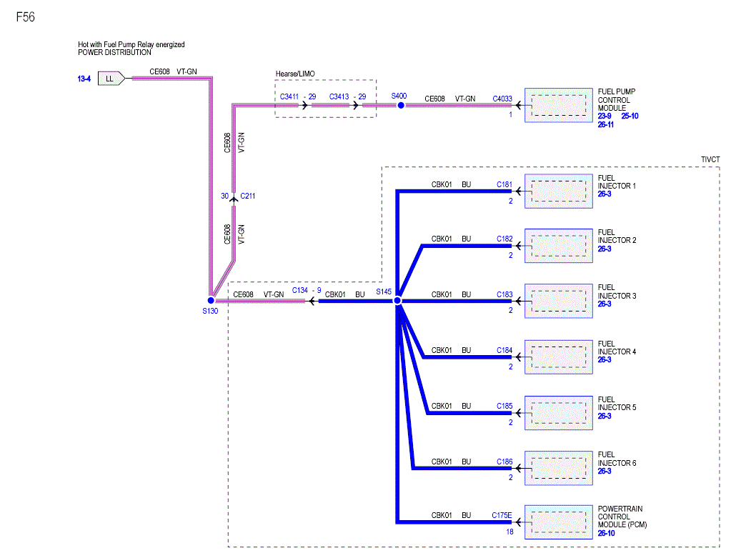Follow the 26-3 link under Fuel Injector 2
The height and width of the screenshot is (558, 756).
604,249
